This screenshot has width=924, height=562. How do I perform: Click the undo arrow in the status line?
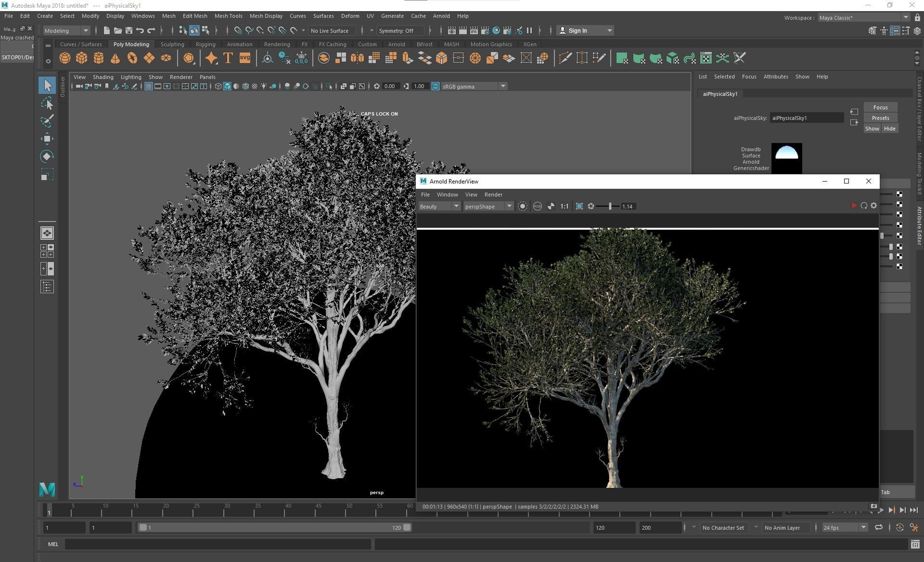140,30
